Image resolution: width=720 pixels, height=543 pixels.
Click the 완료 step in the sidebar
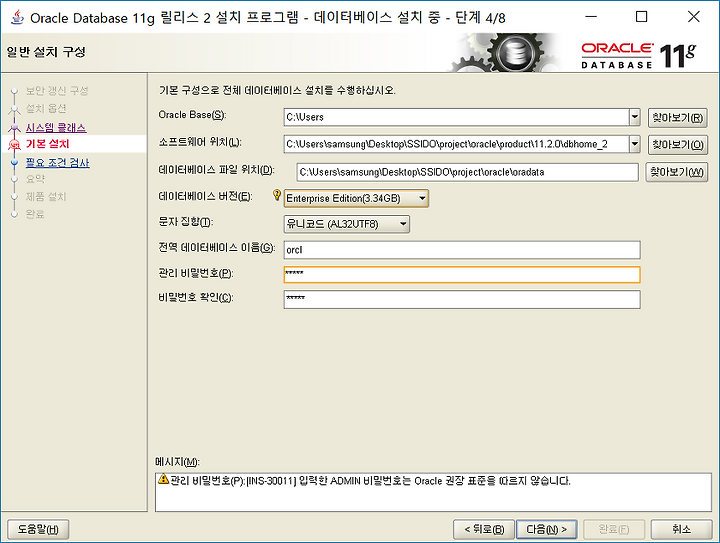pos(35,214)
